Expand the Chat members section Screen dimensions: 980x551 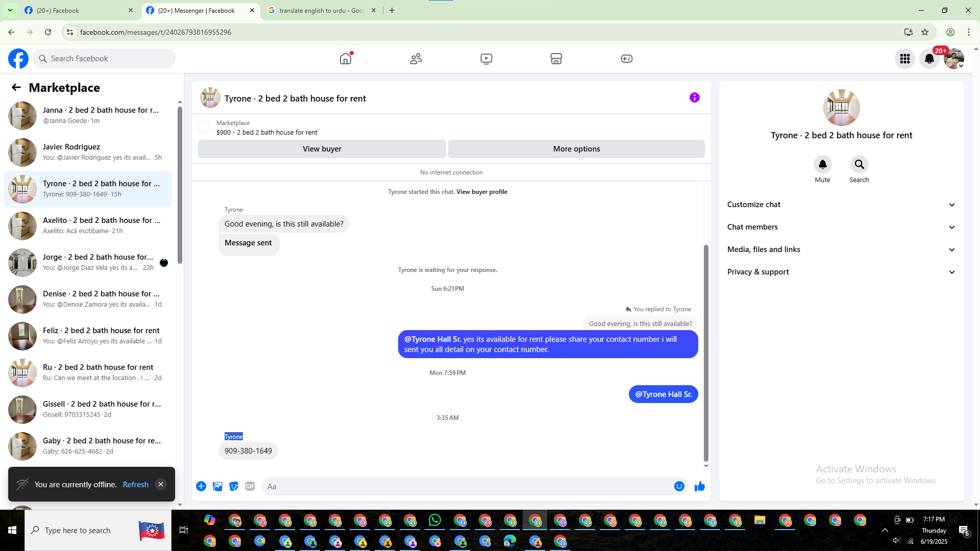tap(842, 227)
